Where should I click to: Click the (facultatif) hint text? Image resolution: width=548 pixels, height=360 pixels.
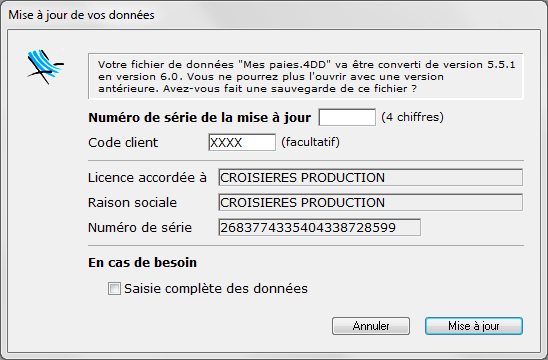(x=310, y=142)
